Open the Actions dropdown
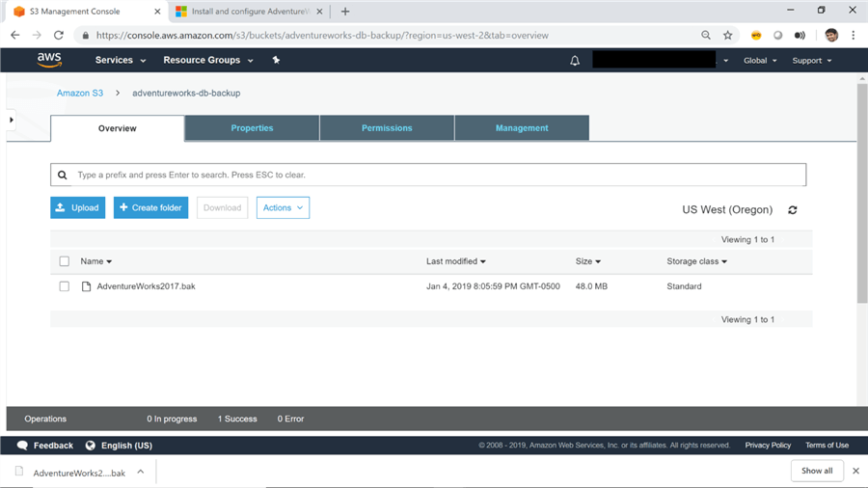This screenshot has height=488, width=868. (283, 207)
